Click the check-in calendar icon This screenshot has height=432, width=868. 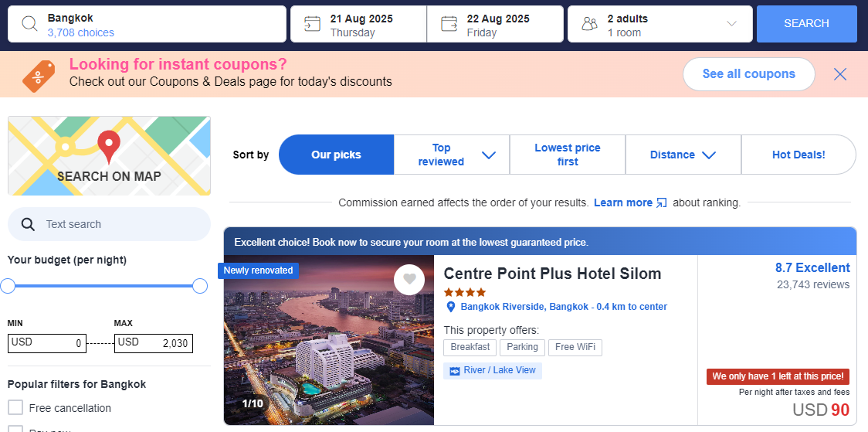pos(312,24)
